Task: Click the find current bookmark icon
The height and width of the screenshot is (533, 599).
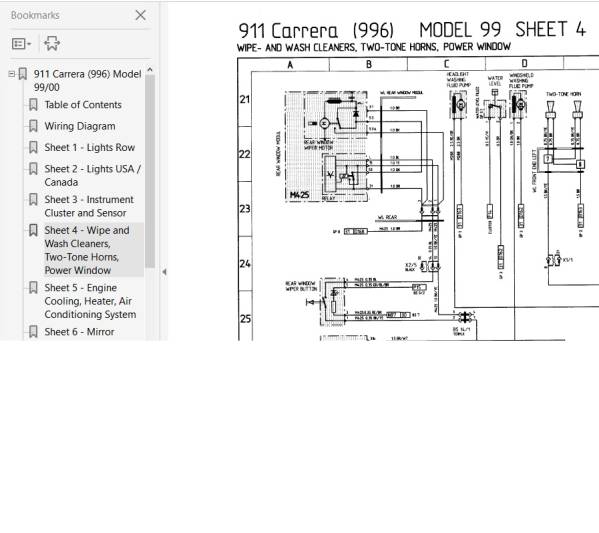Action: point(52,43)
